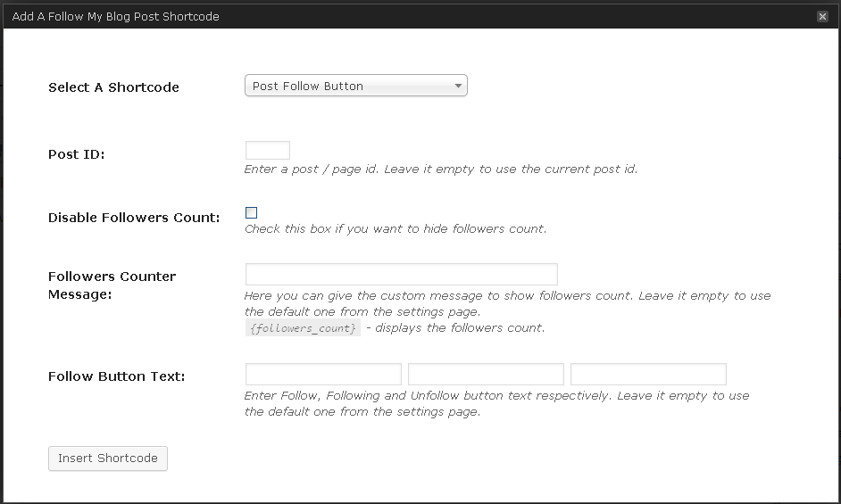The width and height of the screenshot is (841, 504).
Task: Click the "Post ID:" label
Action: pos(76,154)
